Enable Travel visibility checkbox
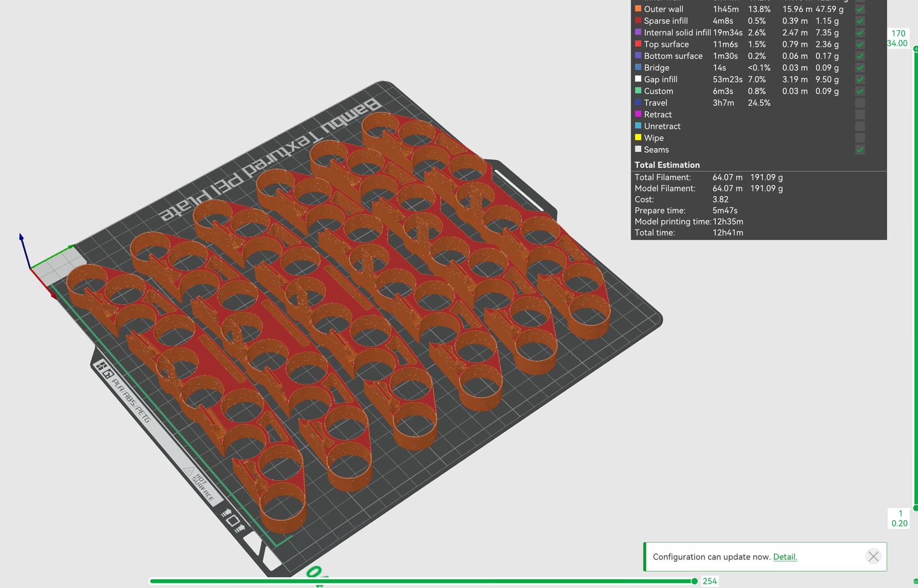 pos(860,103)
